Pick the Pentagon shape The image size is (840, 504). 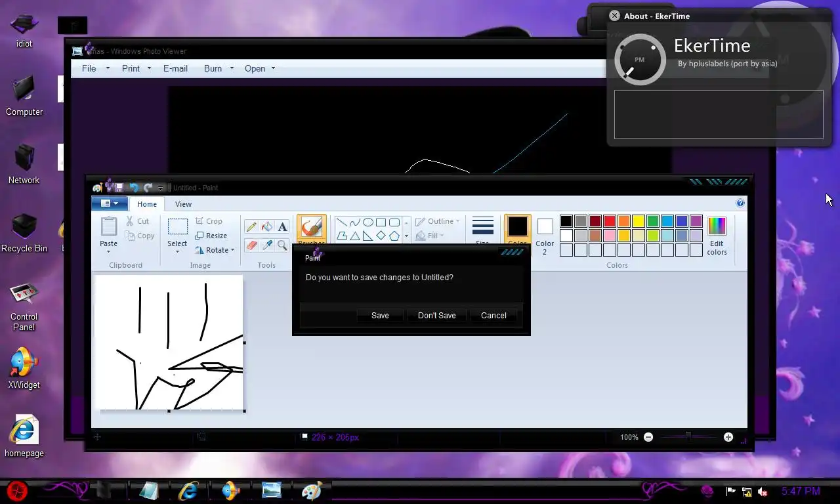[x=394, y=236]
